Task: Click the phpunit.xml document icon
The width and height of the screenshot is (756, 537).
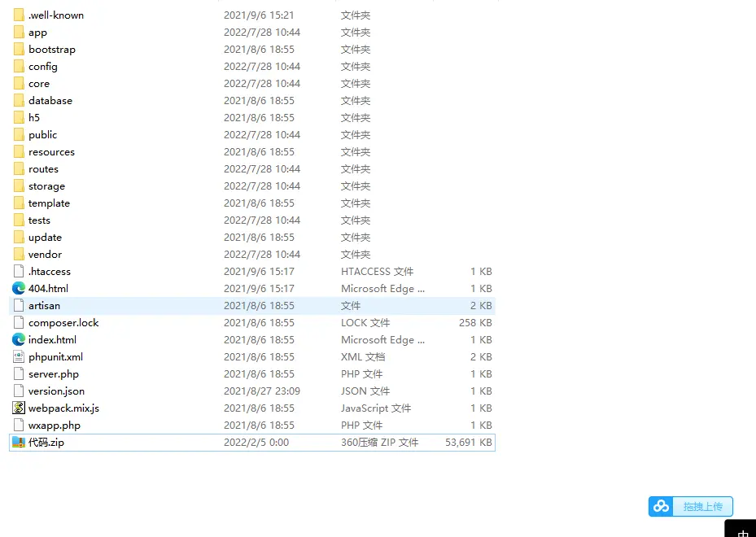Action: (19, 356)
